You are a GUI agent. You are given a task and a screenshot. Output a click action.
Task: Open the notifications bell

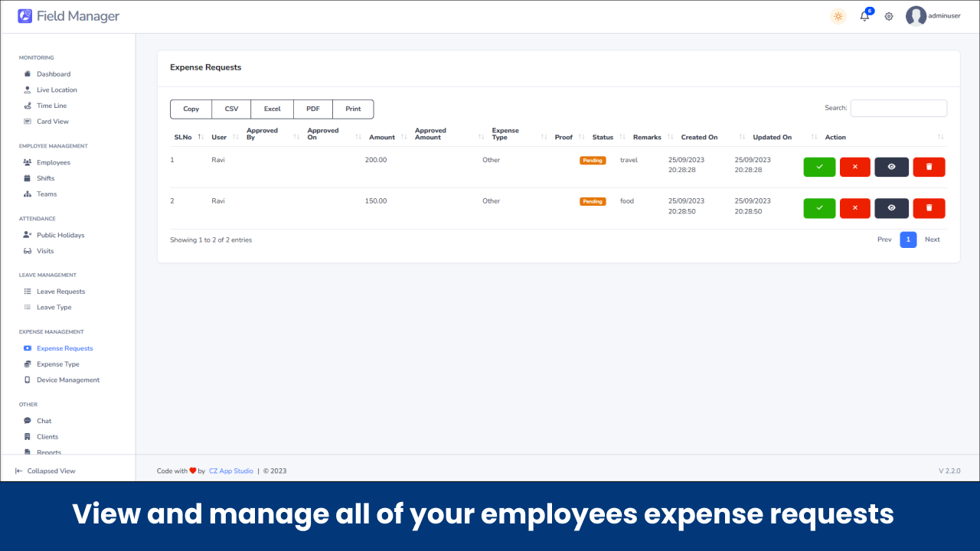tap(864, 16)
